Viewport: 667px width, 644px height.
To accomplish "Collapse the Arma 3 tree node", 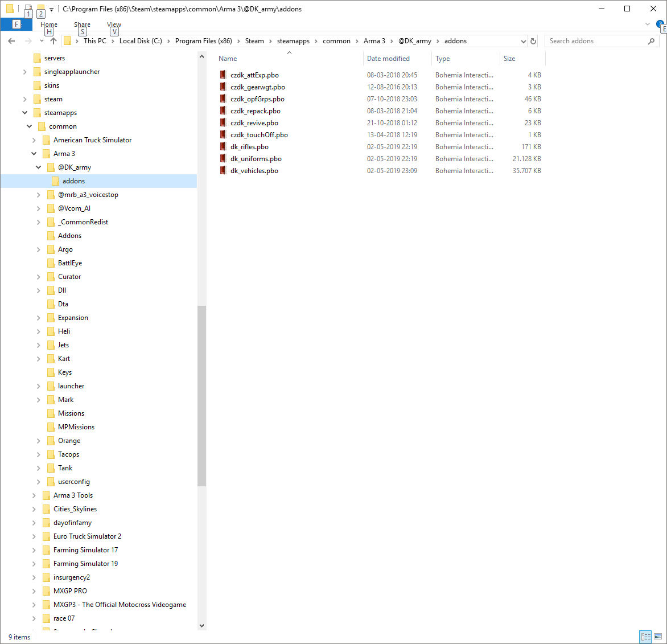I will click(x=34, y=154).
